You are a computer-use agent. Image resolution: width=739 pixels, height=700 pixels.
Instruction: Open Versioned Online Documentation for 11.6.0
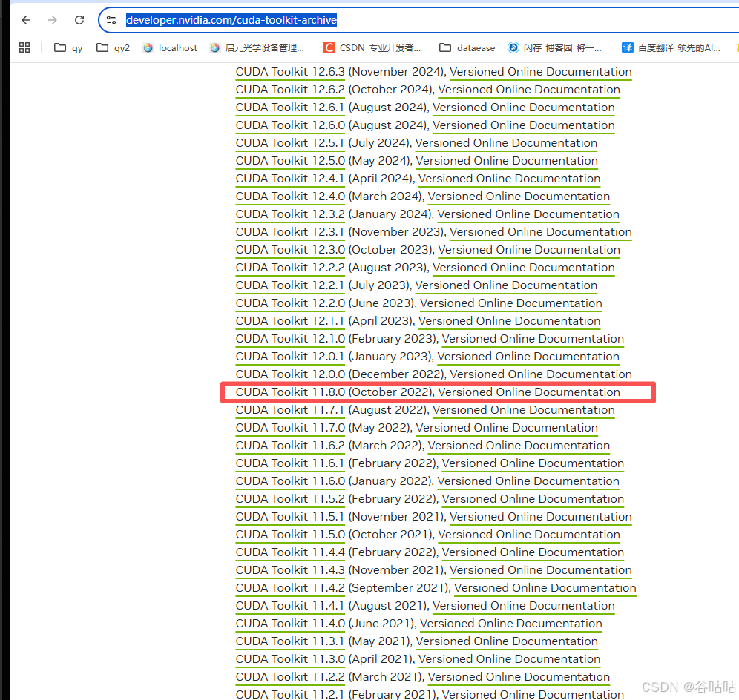click(528, 481)
